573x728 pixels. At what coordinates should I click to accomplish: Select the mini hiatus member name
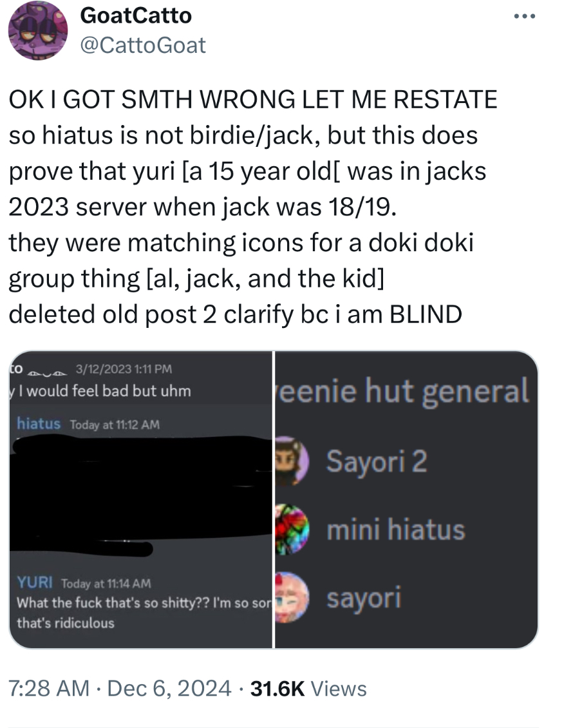(396, 530)
